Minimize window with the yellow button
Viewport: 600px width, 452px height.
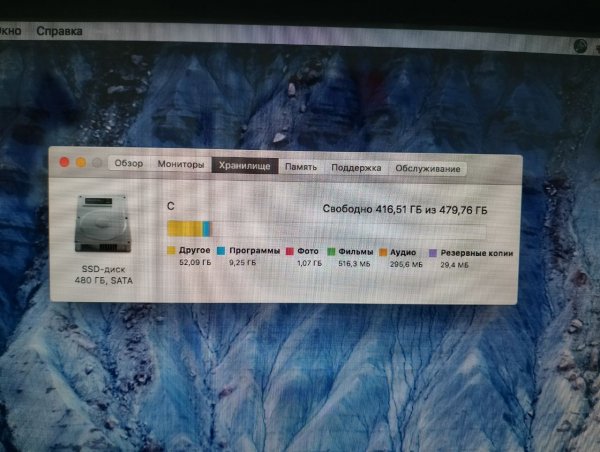click(81, 161)
